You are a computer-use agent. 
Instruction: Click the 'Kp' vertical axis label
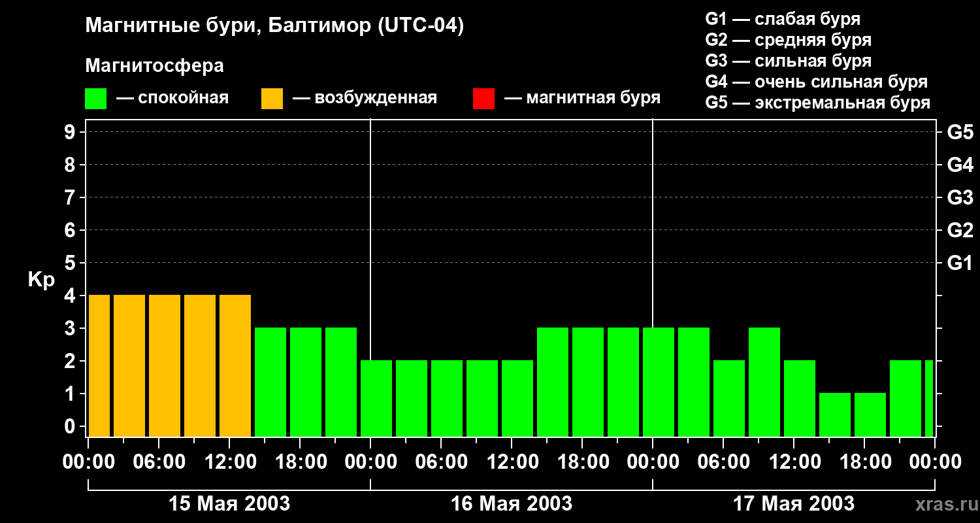pyautogui.click(x=41, y=280)
